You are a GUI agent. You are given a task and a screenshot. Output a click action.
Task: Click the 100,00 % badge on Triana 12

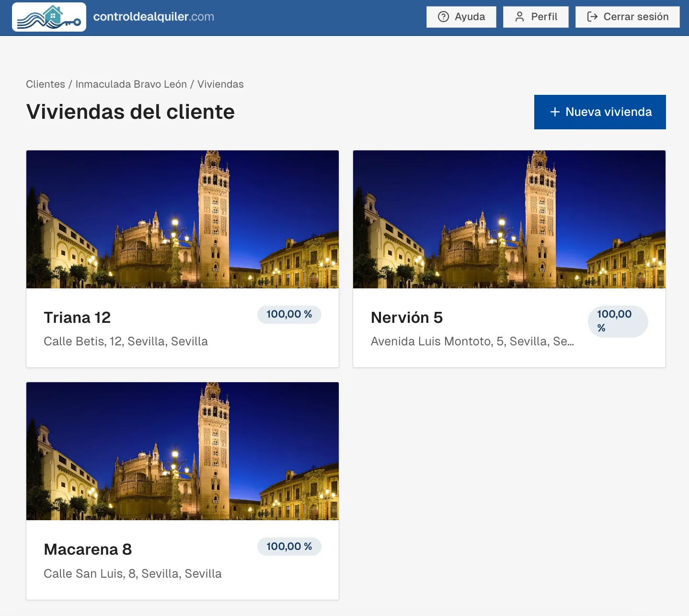(289, 315)
